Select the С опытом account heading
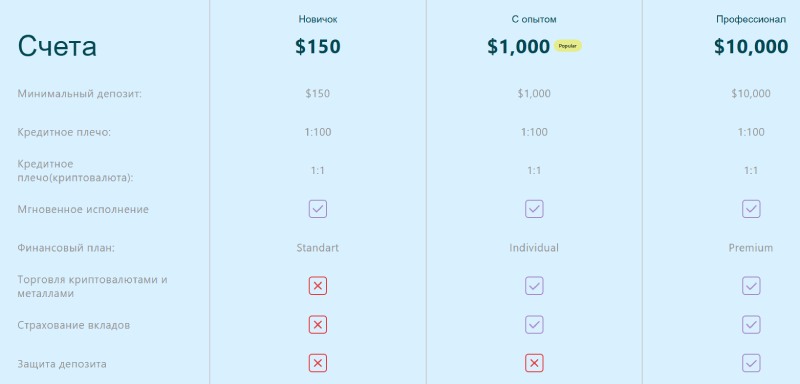800x384 pixels. point(534,19)
